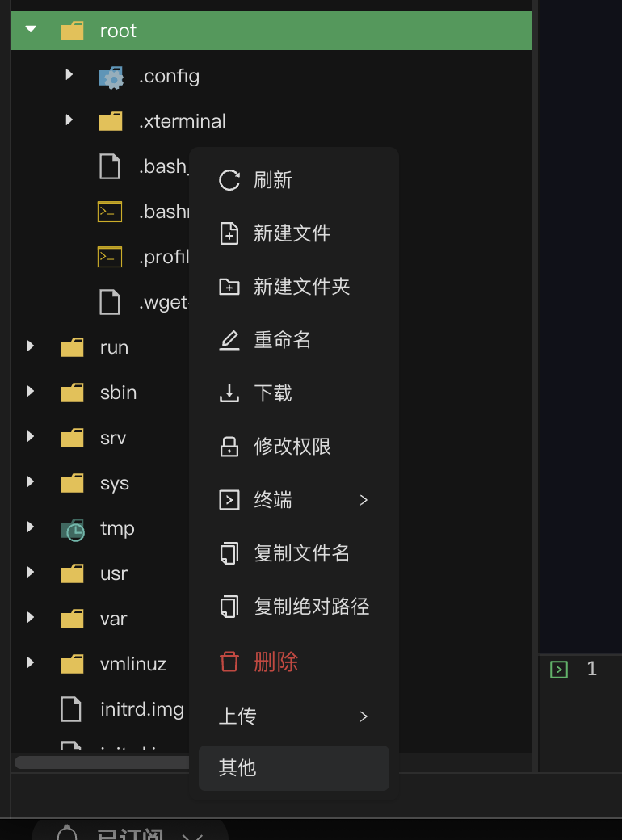Choose 刷新 from context menu
The width and height of the screenshot is (622, 840).
tap(293, 180)
